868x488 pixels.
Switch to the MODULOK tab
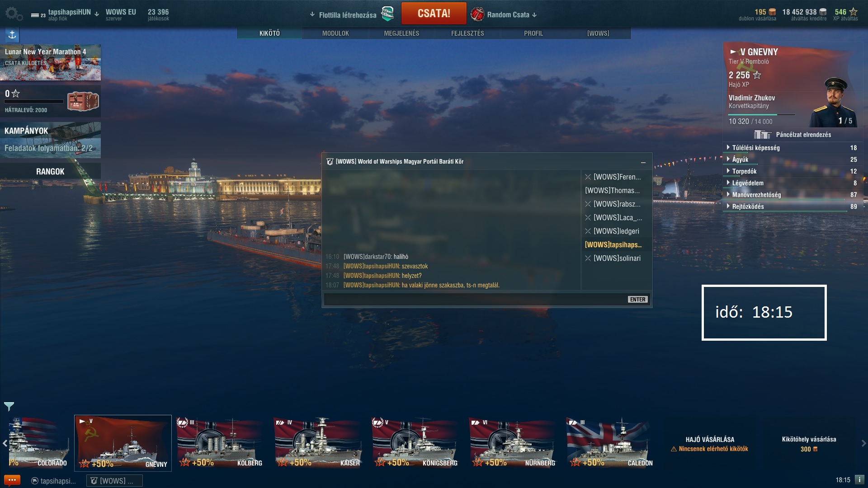pos(335,33)
